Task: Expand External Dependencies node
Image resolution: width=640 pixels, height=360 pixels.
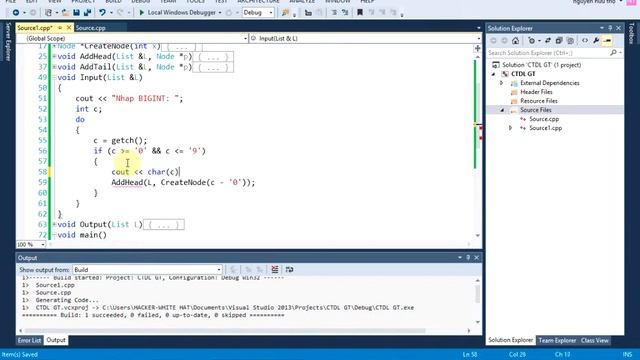Action: tap(502, 83)
